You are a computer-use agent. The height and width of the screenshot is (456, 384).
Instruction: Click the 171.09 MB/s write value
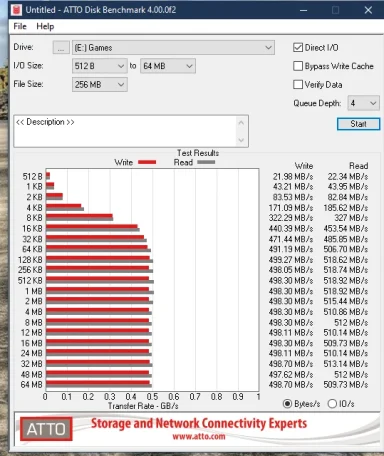[x=291, y=208]
